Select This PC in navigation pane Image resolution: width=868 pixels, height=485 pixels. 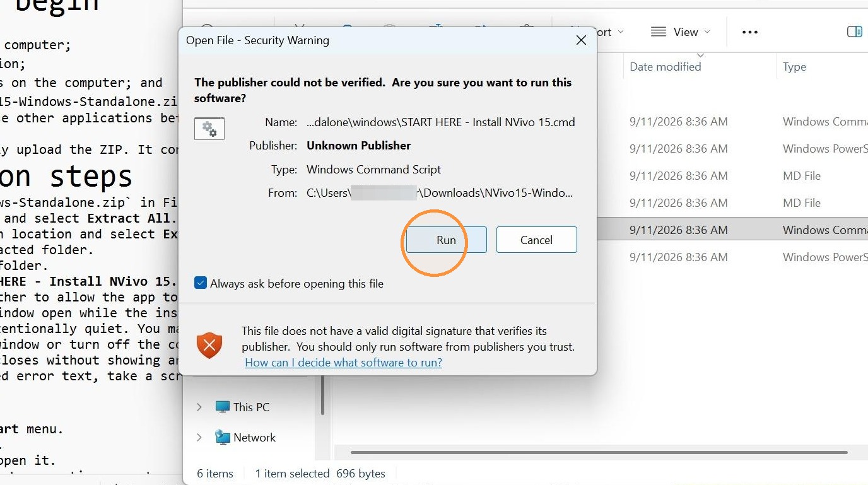coord(251,407)
